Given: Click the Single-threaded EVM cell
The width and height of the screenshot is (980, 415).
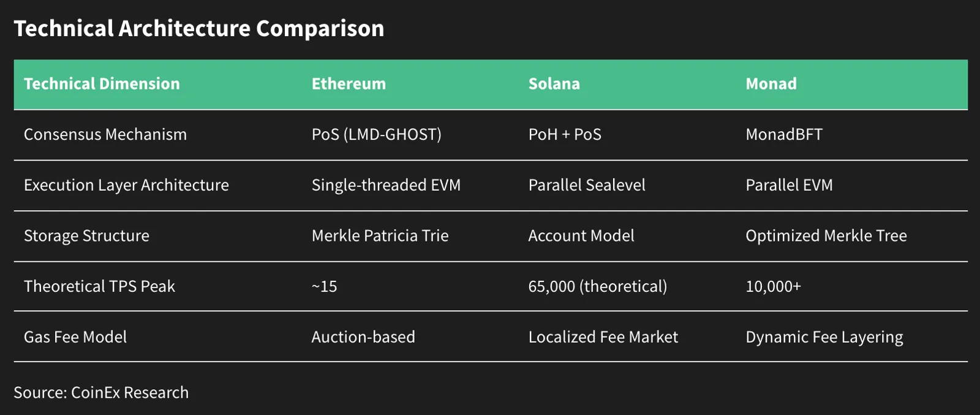Looking at the screenshot, I should (x=386, y=185).
